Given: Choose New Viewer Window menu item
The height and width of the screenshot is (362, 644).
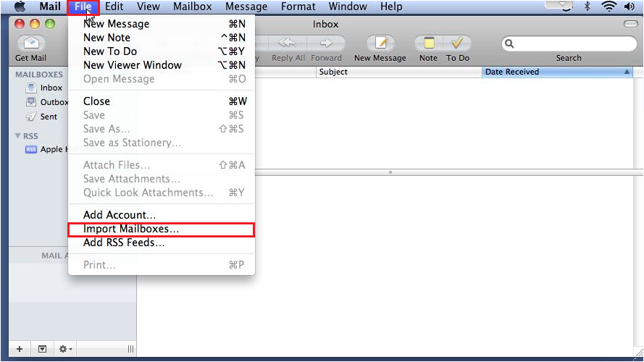Looking at the screenshot, I should (x=162, y=65).
